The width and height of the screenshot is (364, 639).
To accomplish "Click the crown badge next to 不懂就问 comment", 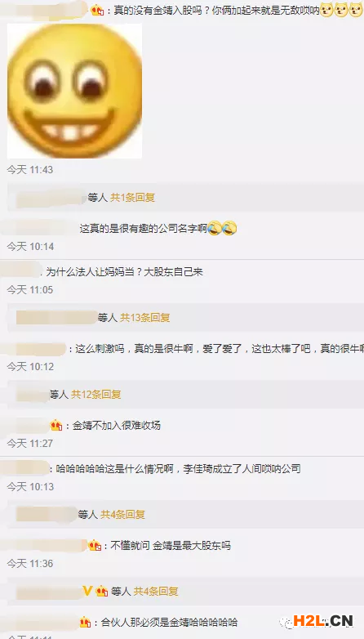I will tap(95, 545).
